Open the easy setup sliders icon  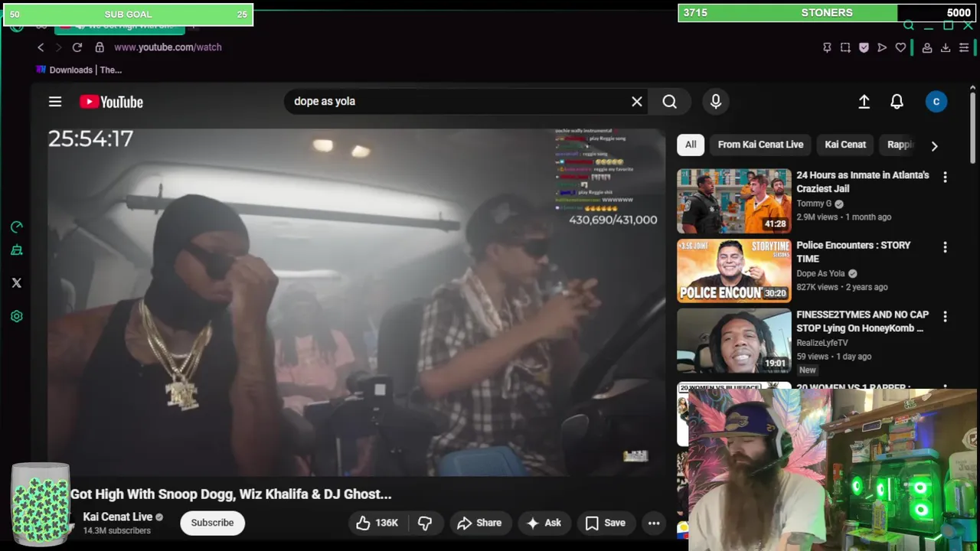point(964,47)
